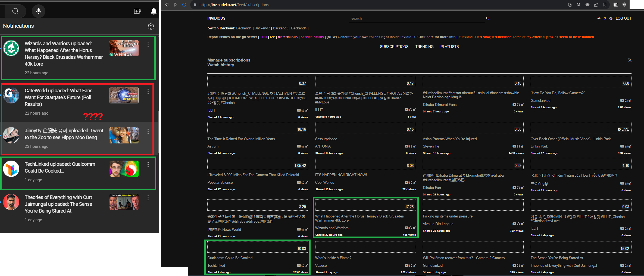Open the Jinnytty zoo video thumbnail
Screen dimensions: 644x276
tap(124, 135)
